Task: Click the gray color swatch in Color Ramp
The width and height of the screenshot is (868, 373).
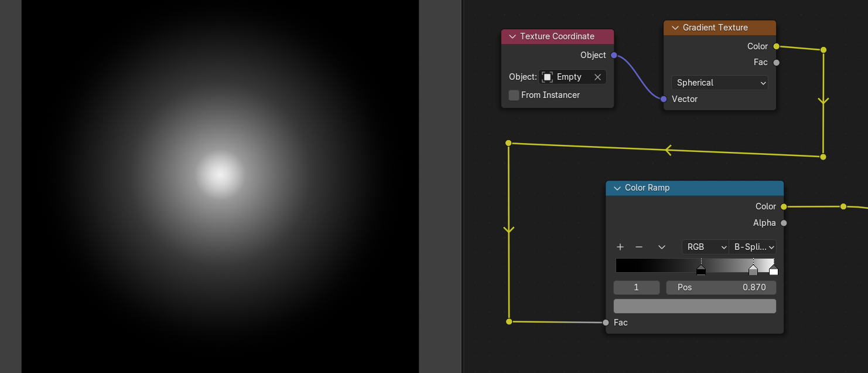Action: tap(694, 306)
